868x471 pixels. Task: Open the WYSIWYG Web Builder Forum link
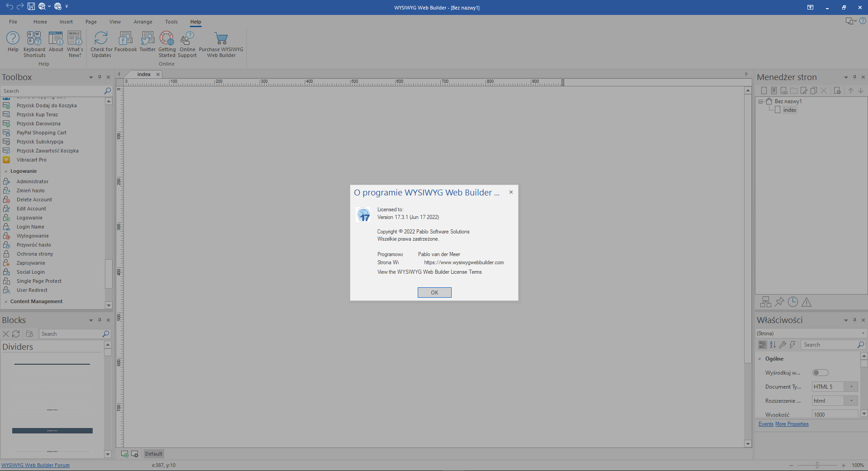tap(36, 465)
